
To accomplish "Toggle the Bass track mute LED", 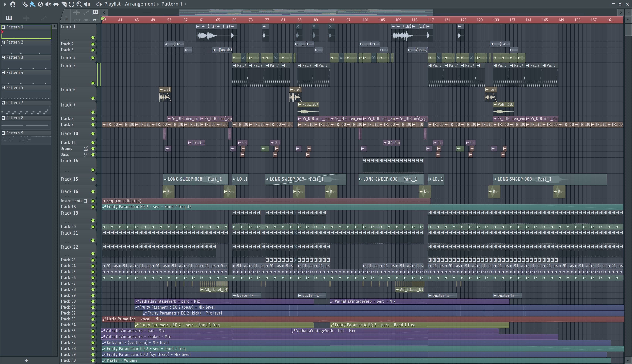I will 93,154.
